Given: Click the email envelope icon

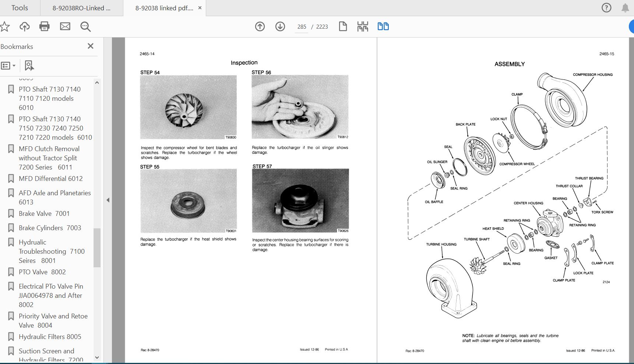Looking at the screenshot, I should pyautogui.click(x=65, y=26).
